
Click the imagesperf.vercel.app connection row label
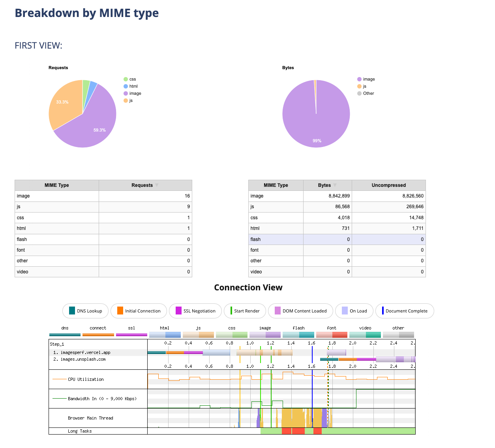point(85,352)
